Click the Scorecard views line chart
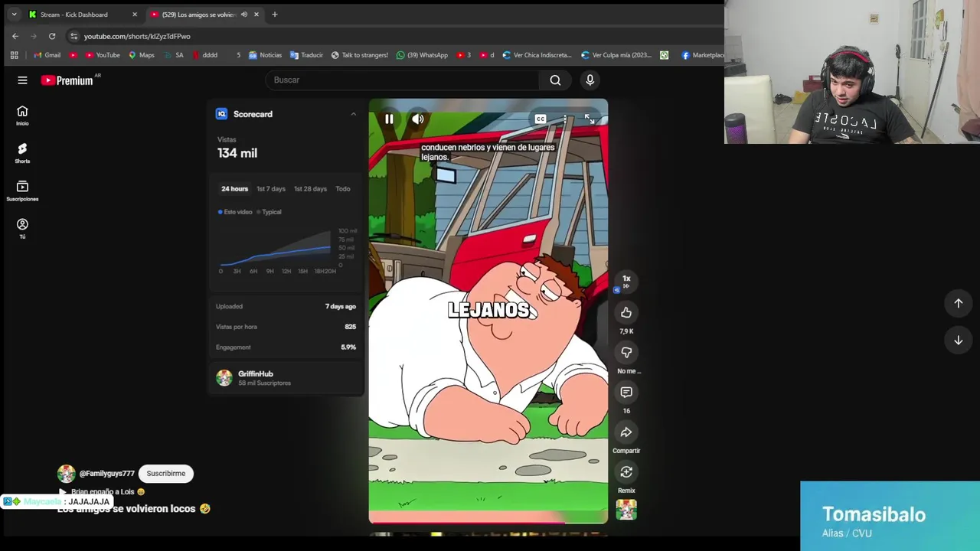 (276, 247)
